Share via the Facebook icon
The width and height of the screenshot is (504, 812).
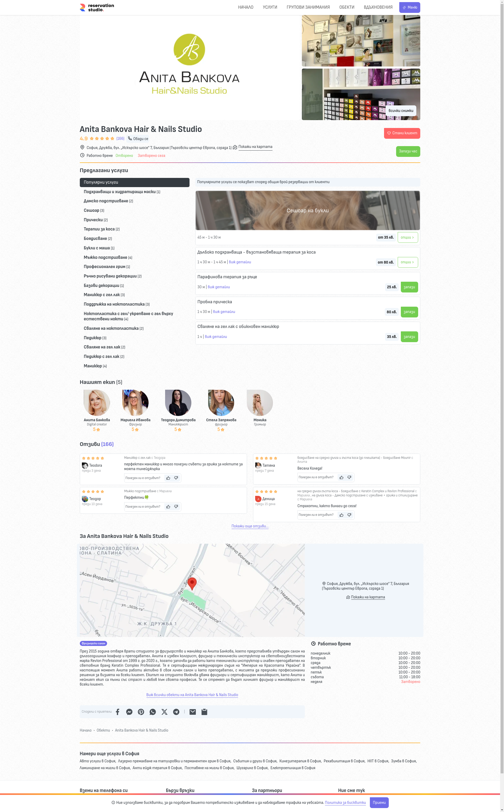[x=118, y=712]
